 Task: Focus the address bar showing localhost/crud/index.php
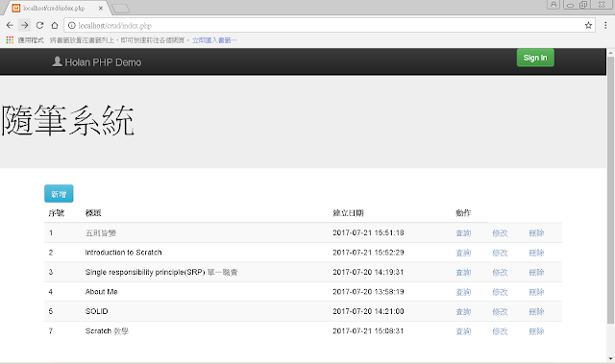(330, 26)
